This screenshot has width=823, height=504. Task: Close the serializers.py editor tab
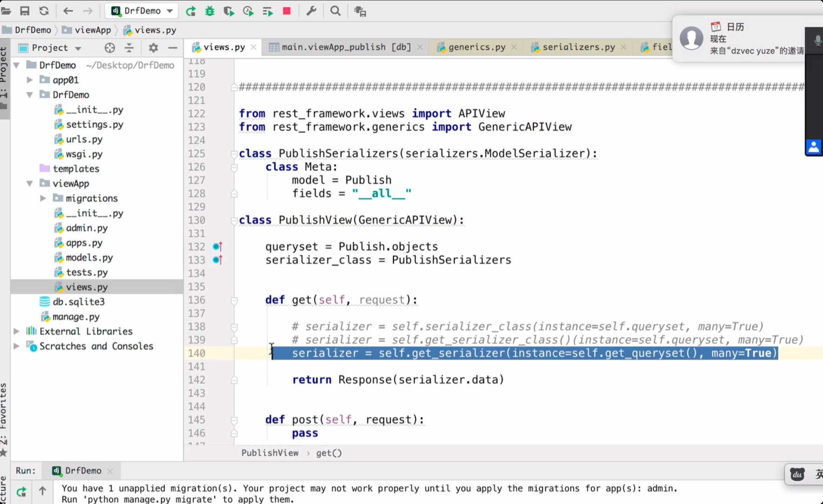(x=624, y=47)
